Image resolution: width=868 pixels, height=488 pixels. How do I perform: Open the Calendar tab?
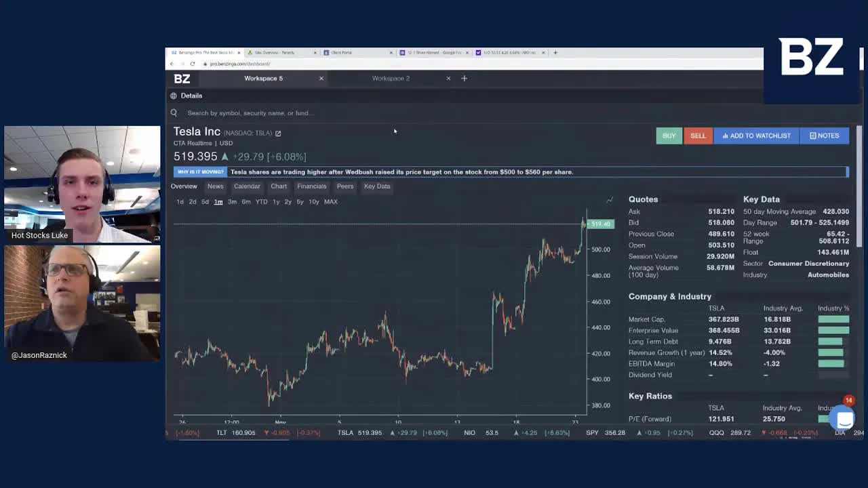pyautogui.click(x=247, y=186)
